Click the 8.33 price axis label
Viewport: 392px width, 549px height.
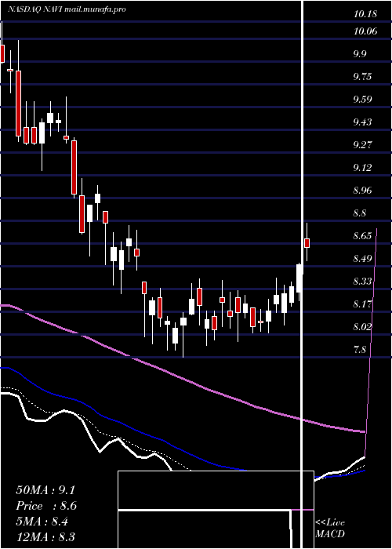[362, 282]
